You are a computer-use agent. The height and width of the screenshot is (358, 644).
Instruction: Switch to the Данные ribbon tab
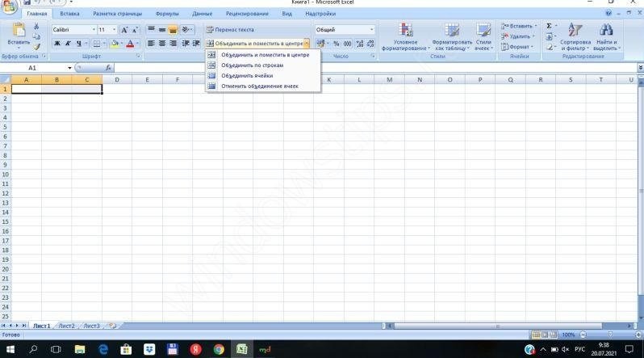[202, 14]
